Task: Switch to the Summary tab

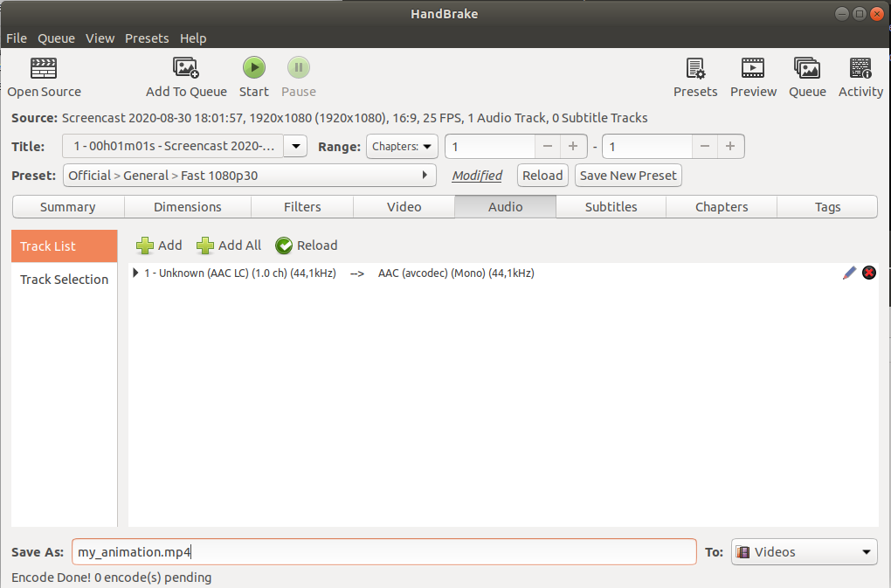Action: (x=68, y=207)
